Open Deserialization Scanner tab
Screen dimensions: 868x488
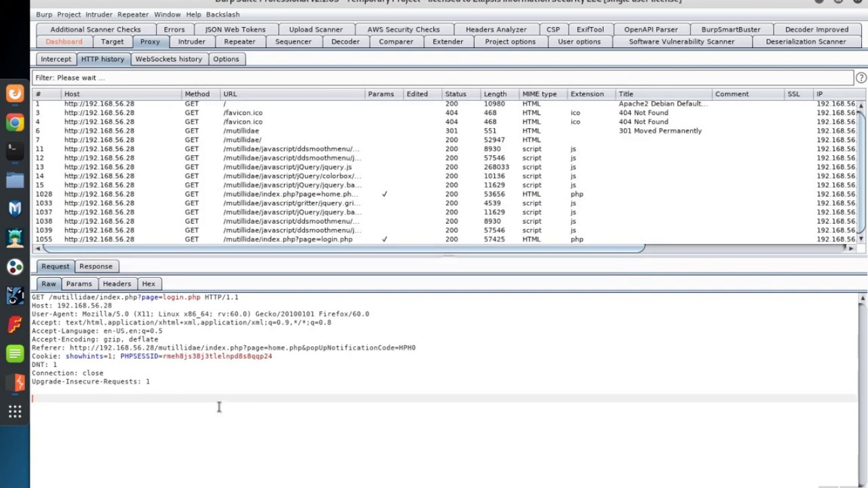pyautogui.click(x=806, y=42)
